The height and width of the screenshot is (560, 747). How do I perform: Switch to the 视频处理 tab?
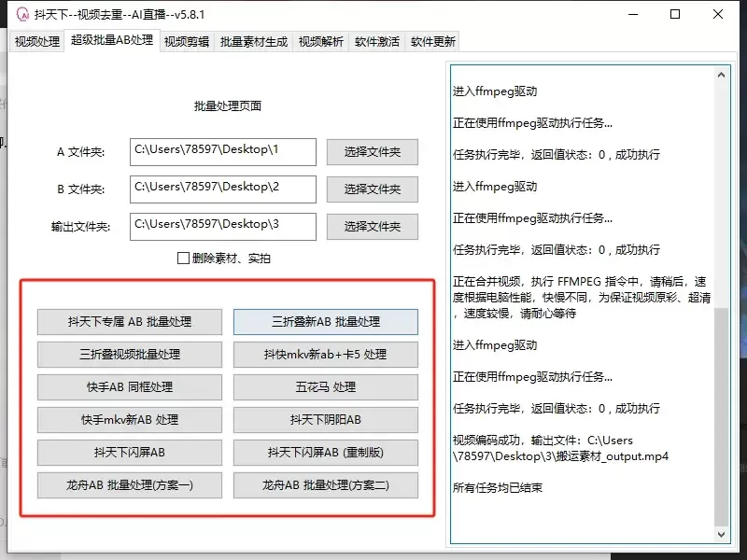[36, 42]
